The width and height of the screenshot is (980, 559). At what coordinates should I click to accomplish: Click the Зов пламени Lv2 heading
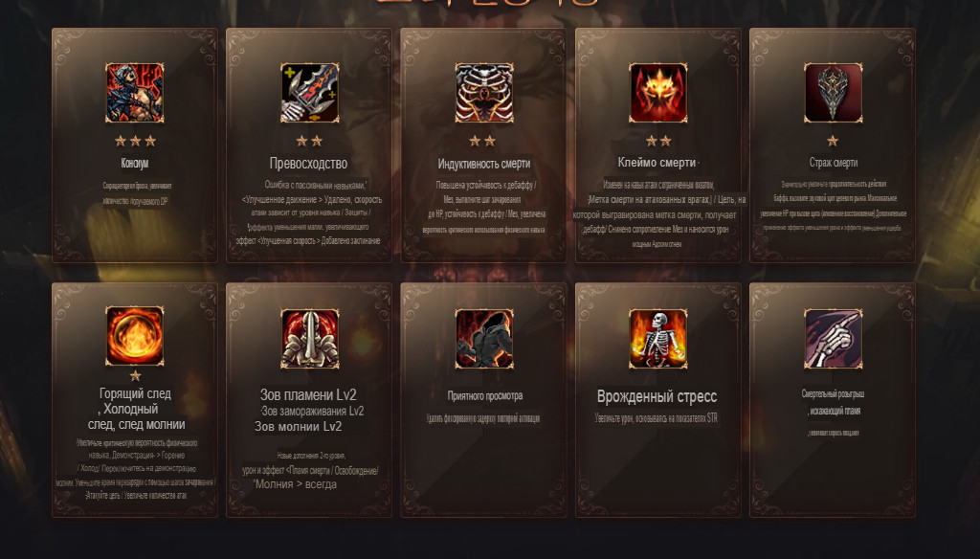[x=308, y=394]
